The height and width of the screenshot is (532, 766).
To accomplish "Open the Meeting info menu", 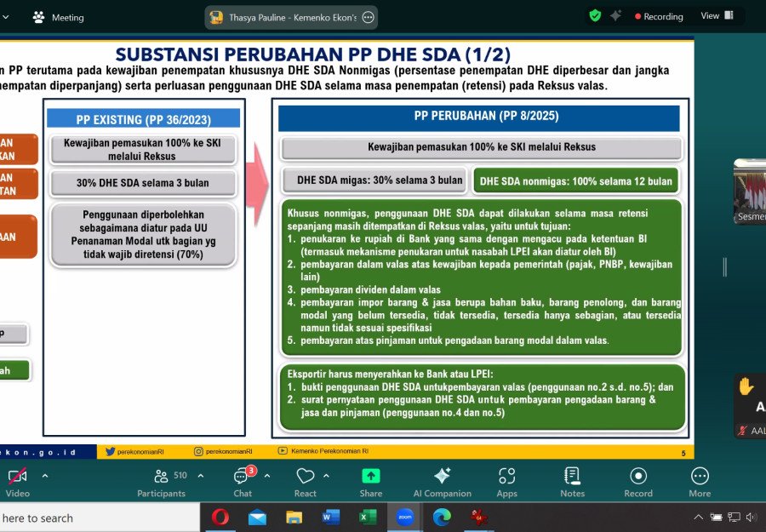I will [x=58, y=18].
